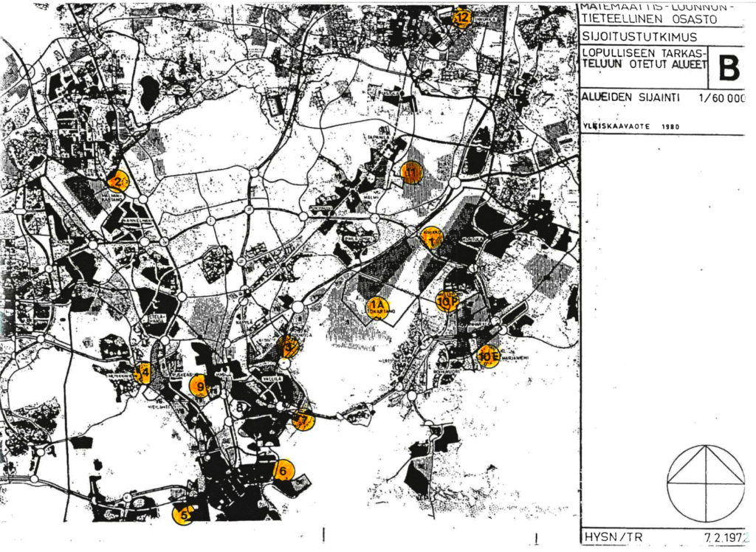Image resolution: width=756 pixels, height=552 pixels.
Task: Click the SIJOITUSTUTKIMUS title text
Action: pyautogui.click(x=639, y=36)
